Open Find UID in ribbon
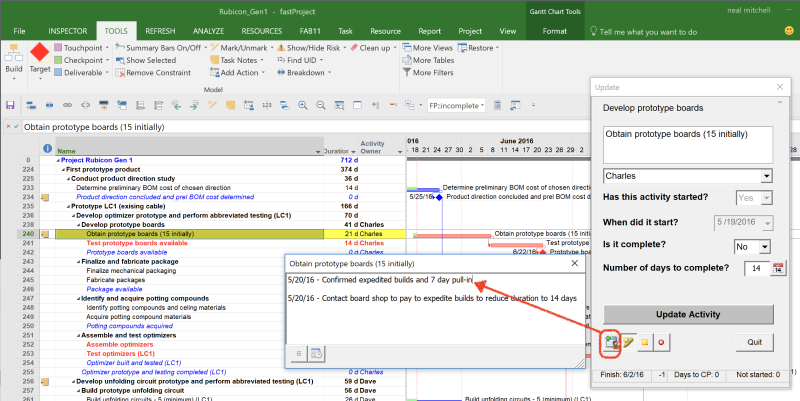 (299, 60)
